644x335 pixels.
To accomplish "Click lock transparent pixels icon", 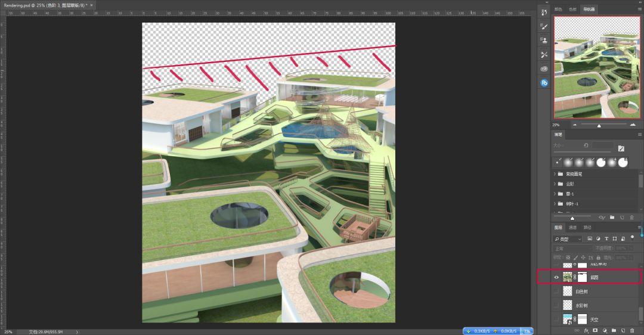I will [568, 258].
